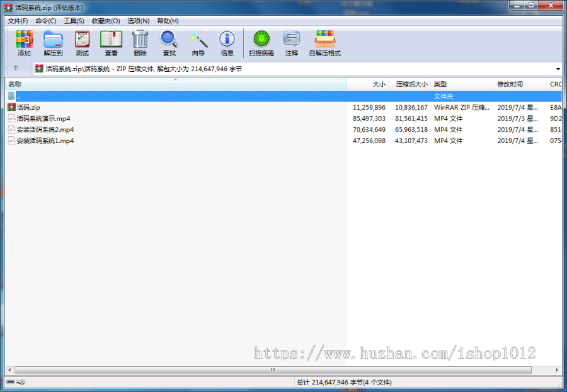
Task: Click the 文件夹 type label in selected row
Action: pyautogui.click(x=444, y=96)
